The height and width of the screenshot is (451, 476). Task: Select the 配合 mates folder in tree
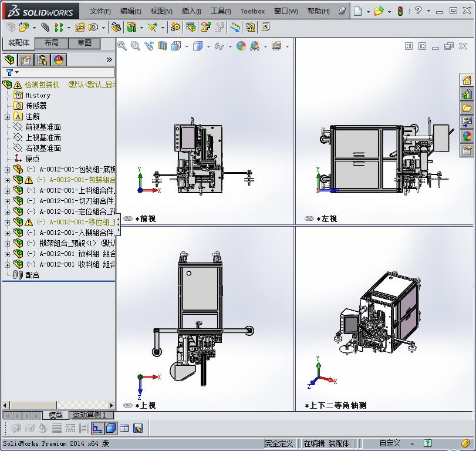pyautogui.click(x=32, y=275)
